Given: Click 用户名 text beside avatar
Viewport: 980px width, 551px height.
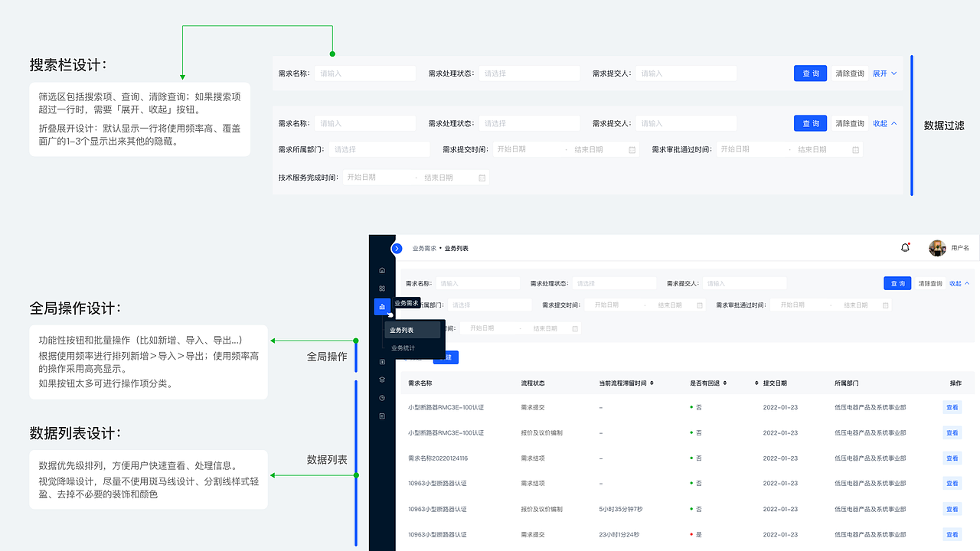Looking at the screenshot, I should pyautogui.click(x=960, y=249).
